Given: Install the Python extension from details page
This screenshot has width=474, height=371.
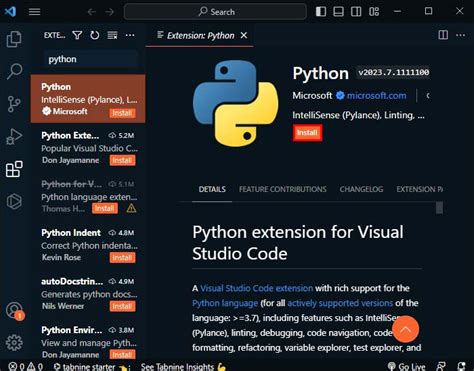Looking at the screenshot, I should [x=307, y=133].
